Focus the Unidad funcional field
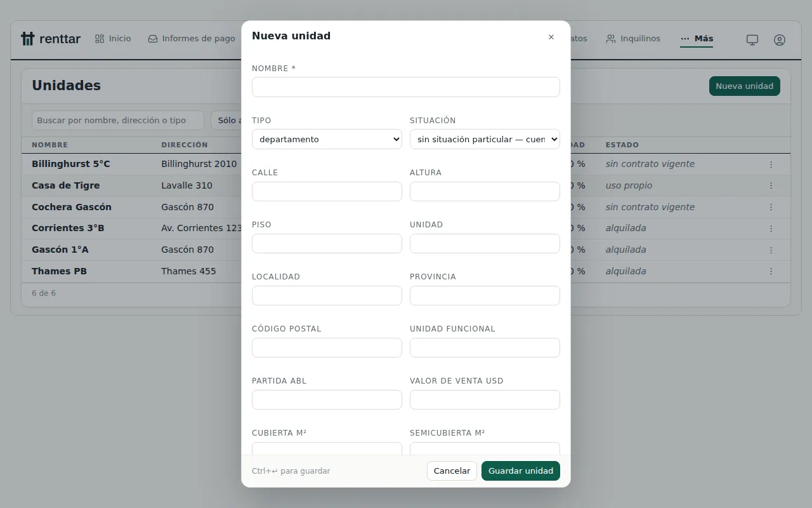Screen dimensions: 812x508 [x=485, y=347]
